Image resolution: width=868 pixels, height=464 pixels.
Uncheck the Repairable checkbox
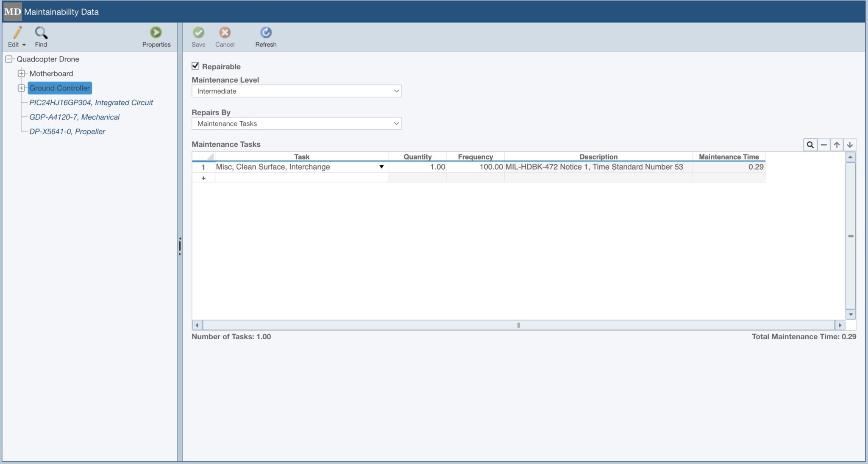[195, 66]
